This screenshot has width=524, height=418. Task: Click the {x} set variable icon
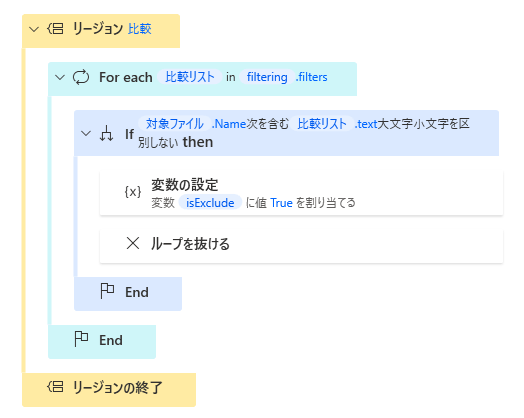133,192
